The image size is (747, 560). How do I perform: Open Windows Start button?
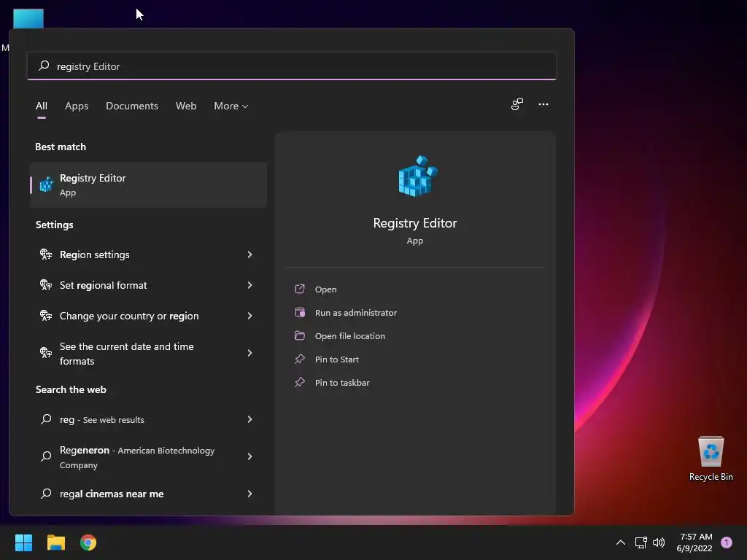coord(23,542)
